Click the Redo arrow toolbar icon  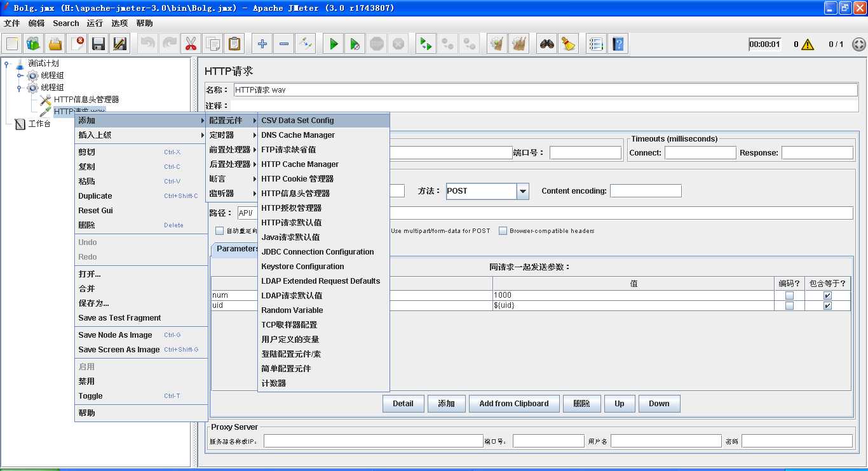pos(169,44)
